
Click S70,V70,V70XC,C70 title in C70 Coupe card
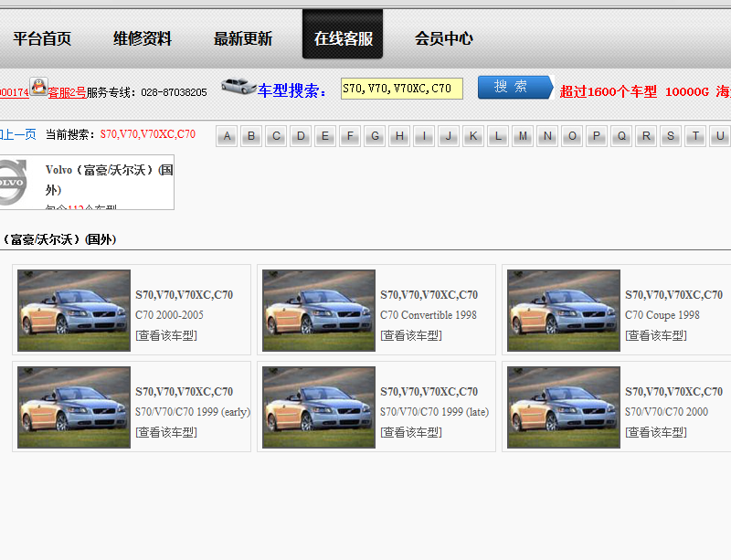(x=673, y=295)
